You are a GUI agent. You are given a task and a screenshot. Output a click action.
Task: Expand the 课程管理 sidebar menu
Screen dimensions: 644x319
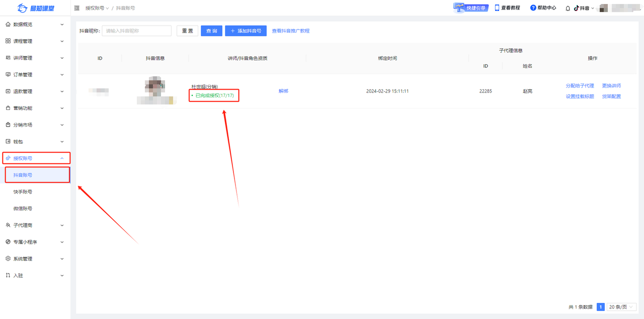coord(35,41)
